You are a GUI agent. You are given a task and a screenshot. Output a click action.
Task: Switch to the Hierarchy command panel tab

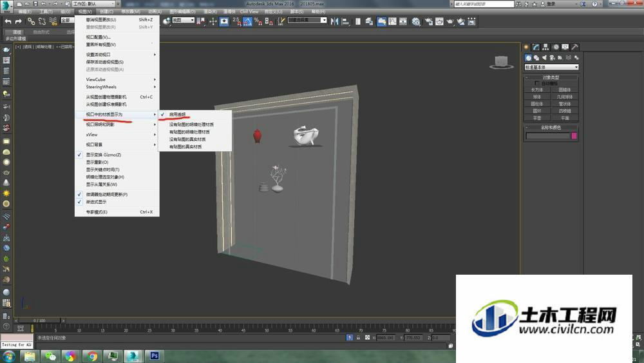click(546, 47)
